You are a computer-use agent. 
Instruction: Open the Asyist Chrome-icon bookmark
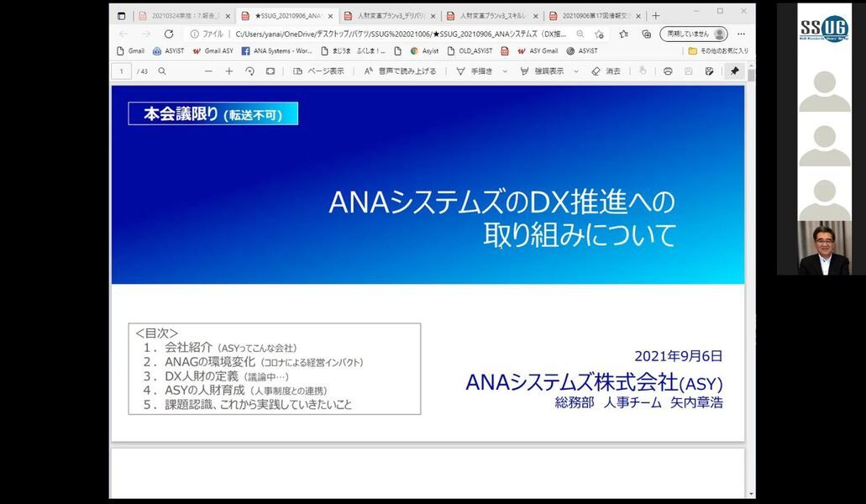425,50
